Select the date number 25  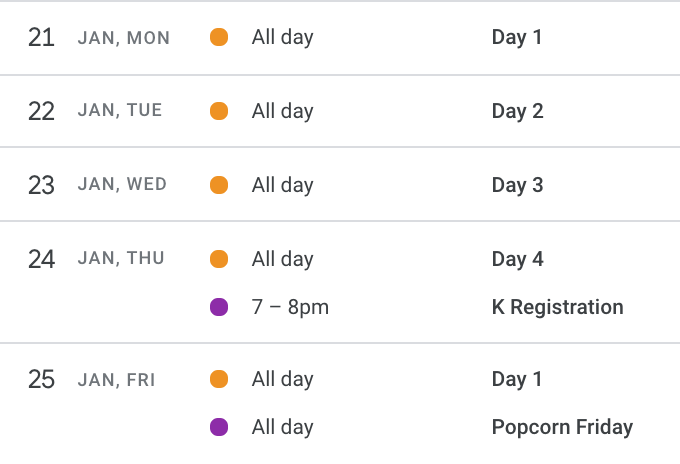pos(41,379)
